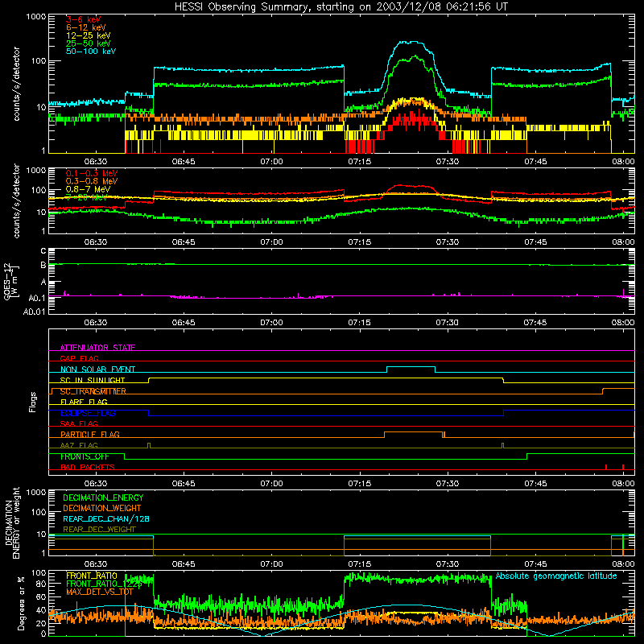The height and width of the screenshot is (644, 644).
Task: Select the BAD_PACKETS flag label
Action: (x=88, y=467)
